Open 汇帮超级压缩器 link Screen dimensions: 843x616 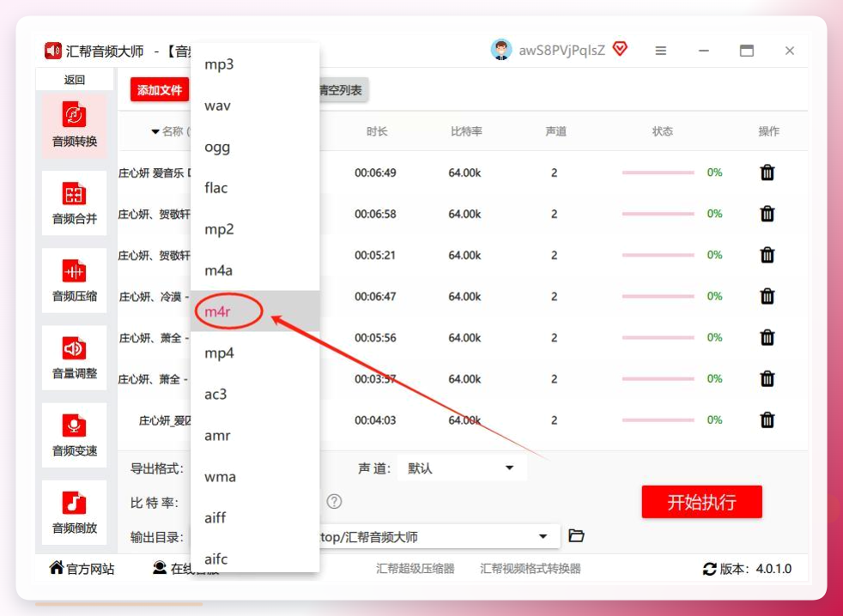click(x=415, y=569)
